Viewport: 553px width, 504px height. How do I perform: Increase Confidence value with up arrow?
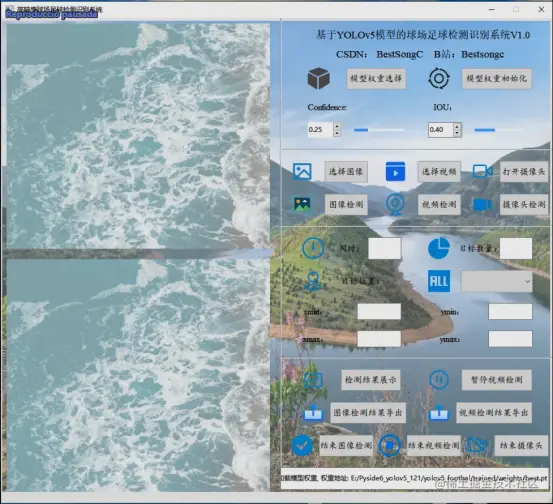tap(337, 126)
